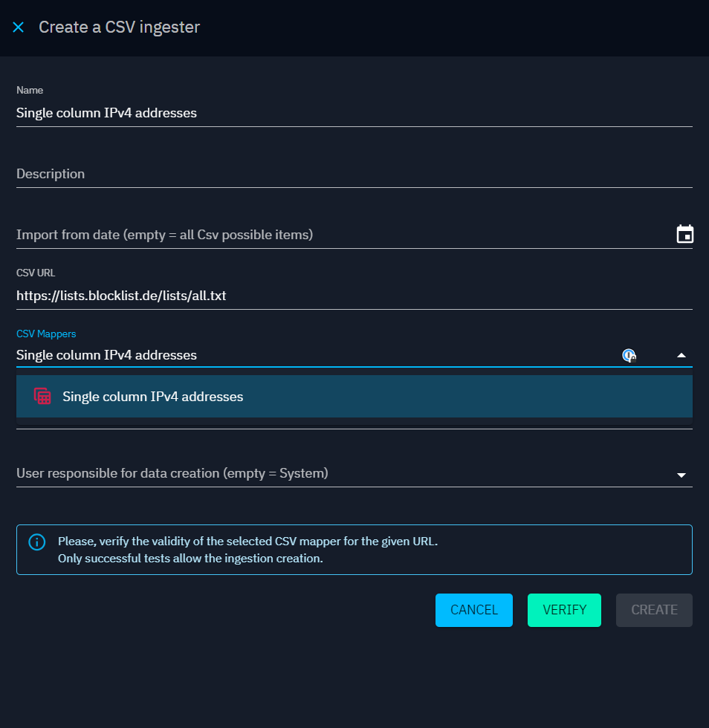Expand the User responsible for data creation dropdown
The image size is (709, 728).
681,475
